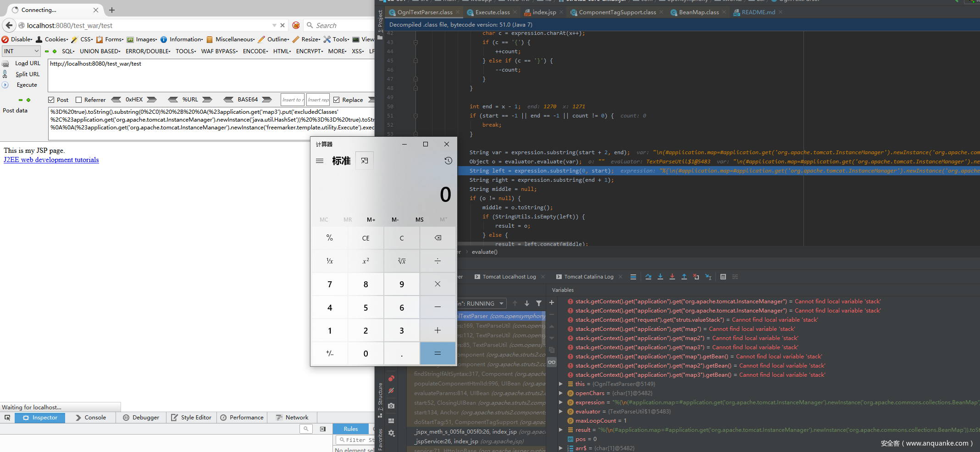Toggle the Replace checkbox

coord(337,100)
